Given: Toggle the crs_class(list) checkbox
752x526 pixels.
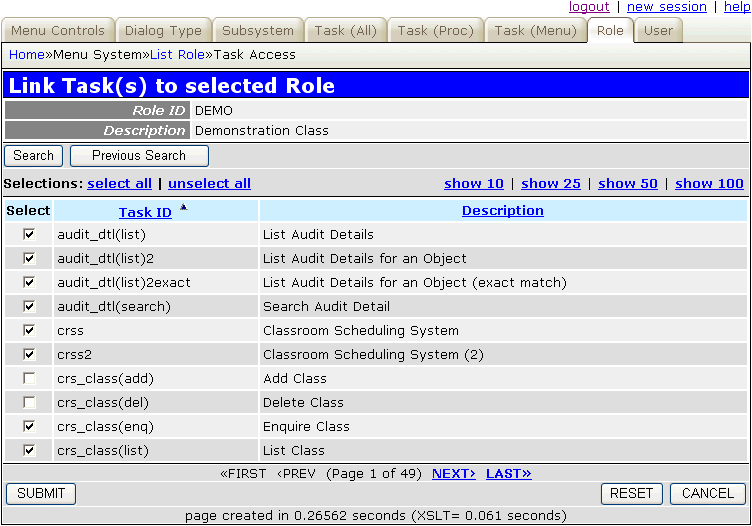Looking at the screenshot, I should (29, 450).
